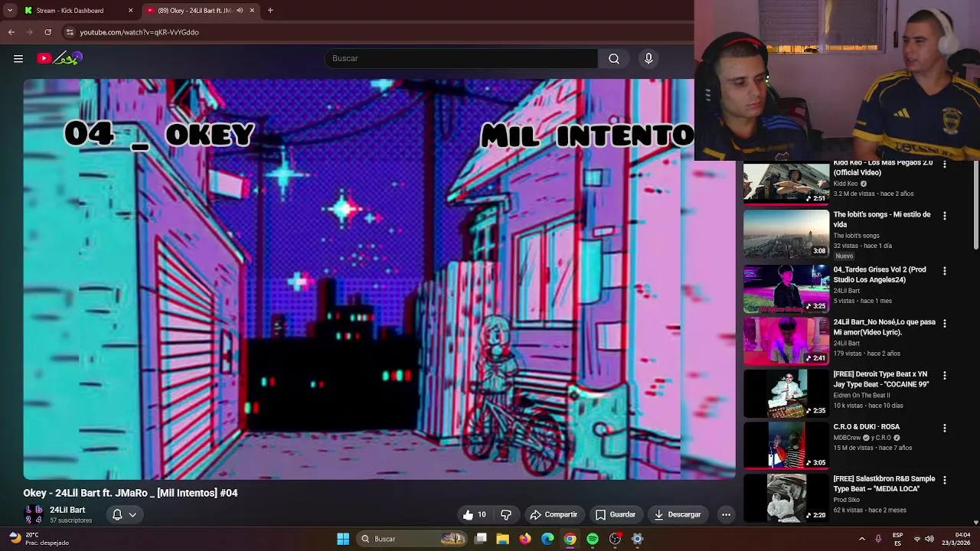980x551 pixels.
Task: Open Settings gear app on taskbar
Action: (637, 539)
